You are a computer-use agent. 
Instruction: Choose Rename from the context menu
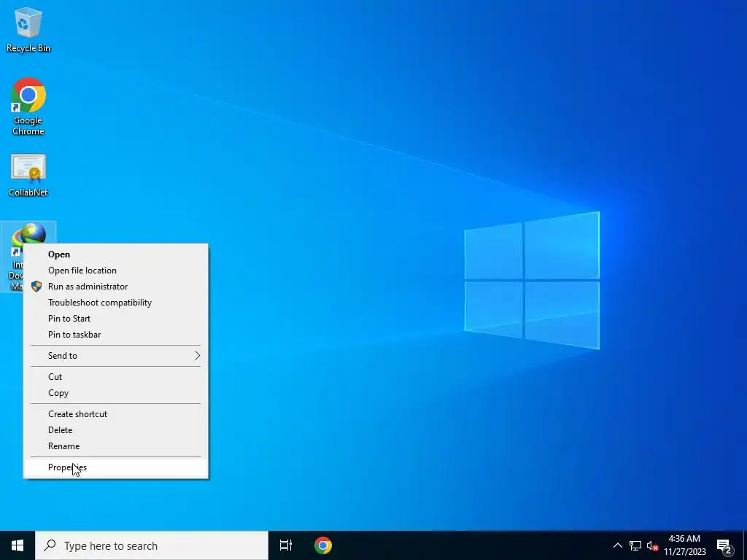pos(116,446)
